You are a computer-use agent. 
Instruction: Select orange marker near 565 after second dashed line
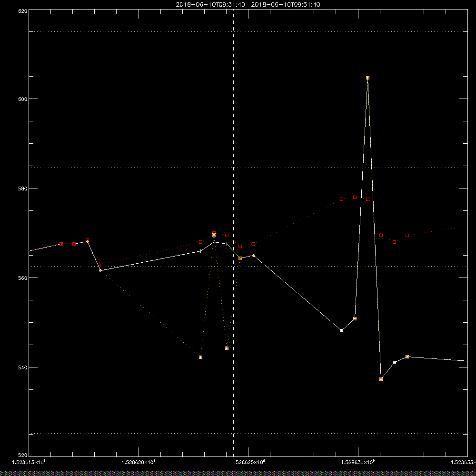point(254,255)
